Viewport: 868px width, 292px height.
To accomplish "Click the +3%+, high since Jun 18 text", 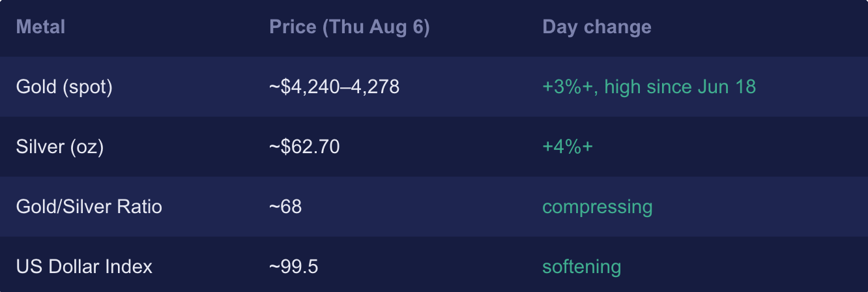I will click(649, 87).
